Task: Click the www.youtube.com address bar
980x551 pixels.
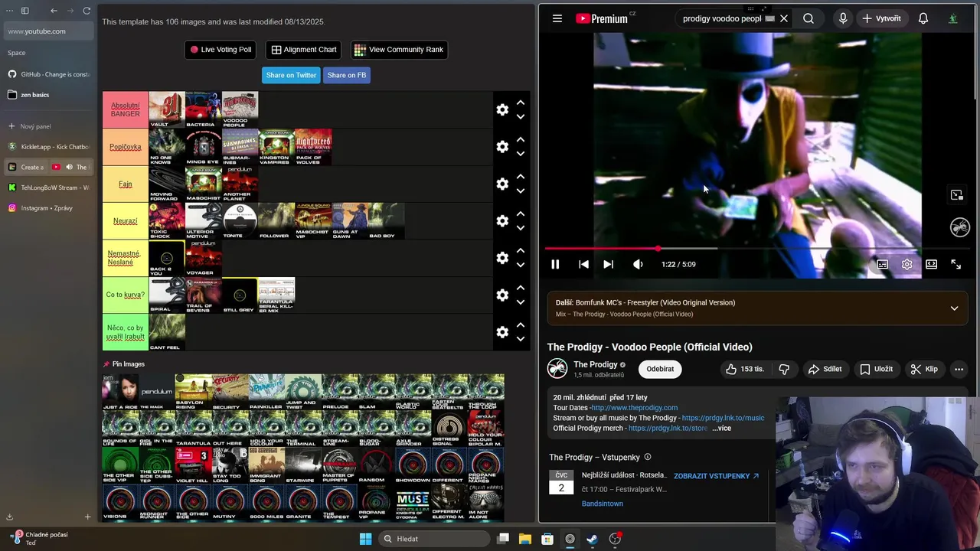Action: [x=48, y=31]
